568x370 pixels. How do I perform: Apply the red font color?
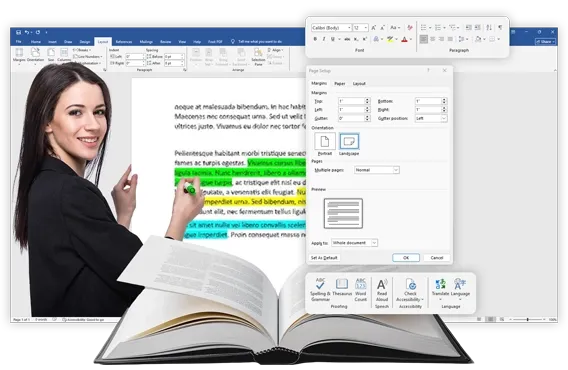click(x=405, y=39)
